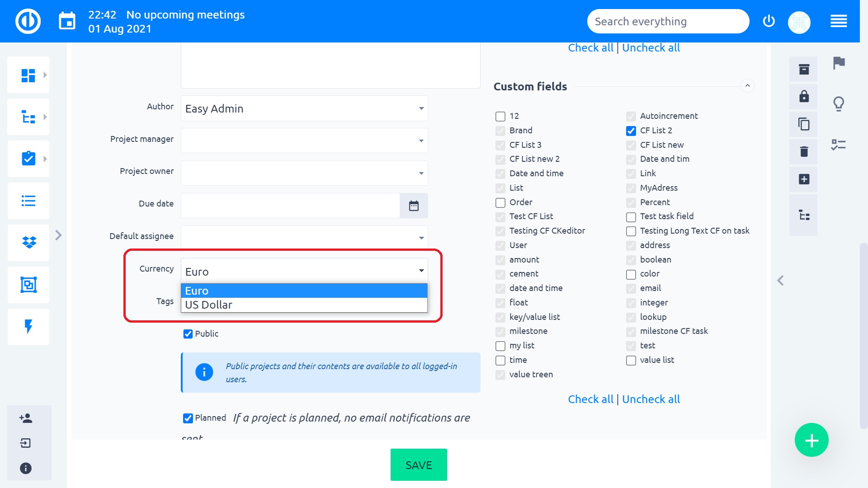Uncheck the Public checkbox
Screen dimensions: 868x488
pyautogui.click(x=188, y=334)
